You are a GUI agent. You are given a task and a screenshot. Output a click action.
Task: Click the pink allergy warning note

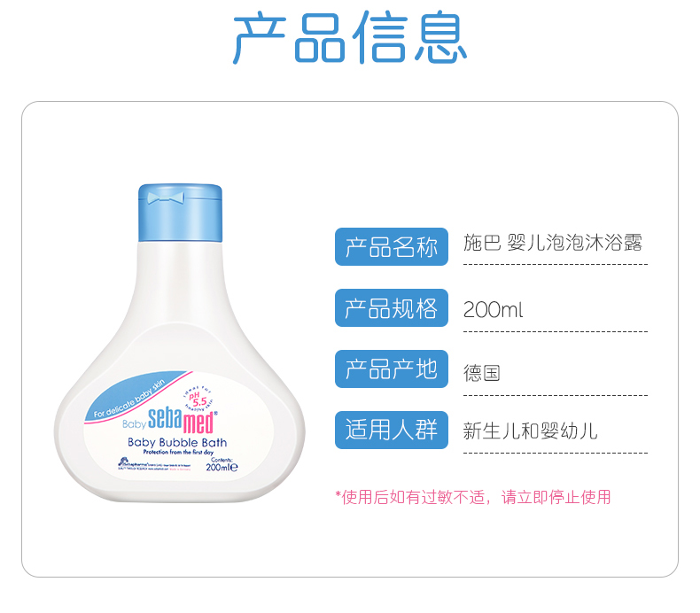point(473,497)
